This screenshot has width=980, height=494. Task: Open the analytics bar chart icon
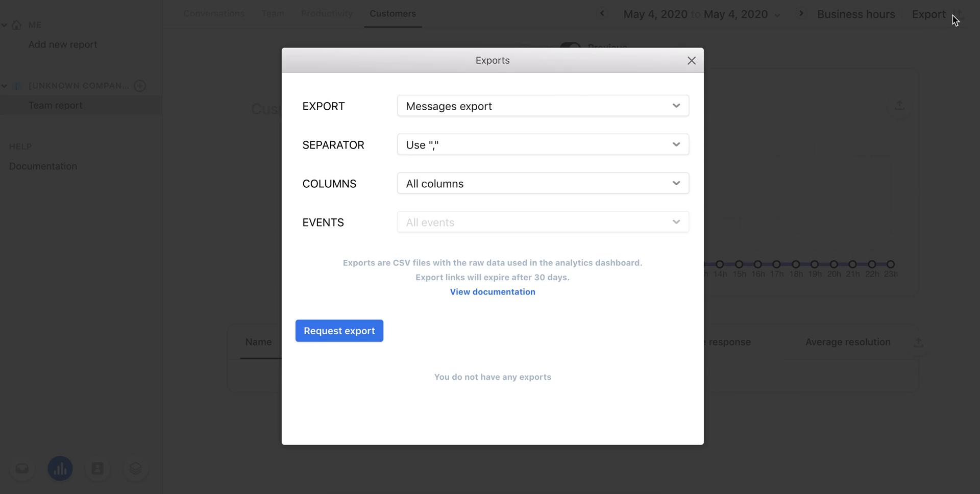tap(60, 468)
